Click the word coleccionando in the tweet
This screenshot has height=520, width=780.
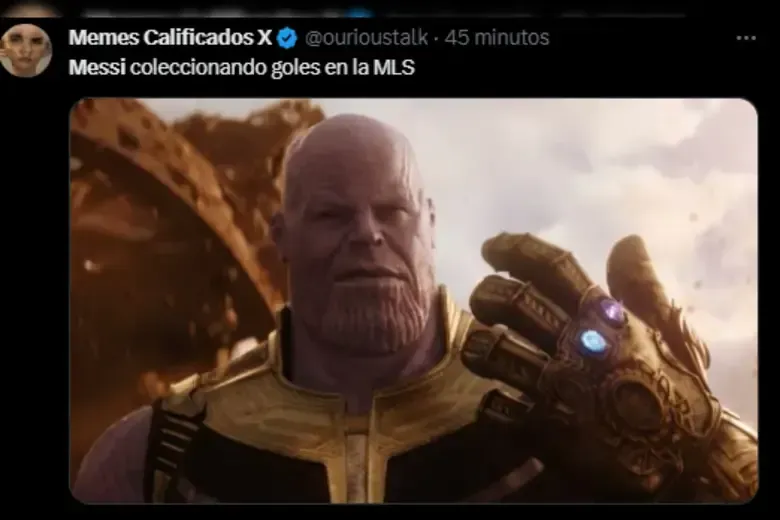(198, 67)
